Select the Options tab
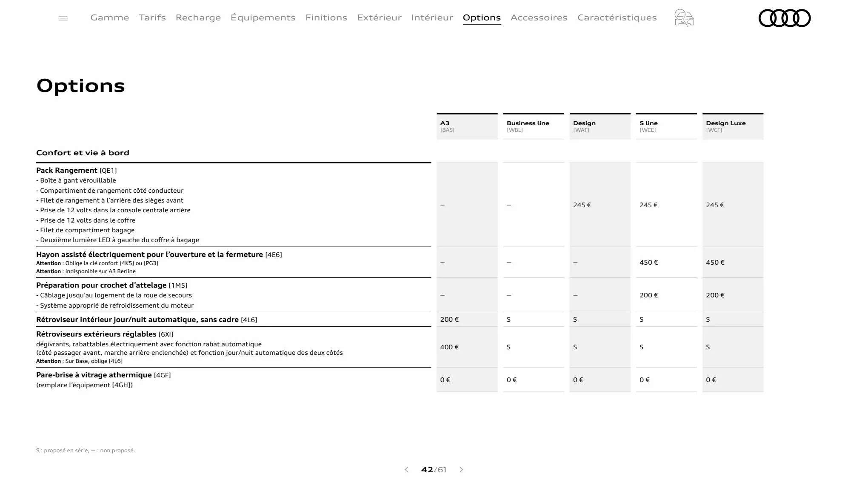The image size is (868, 488). (x=482, y=17)
